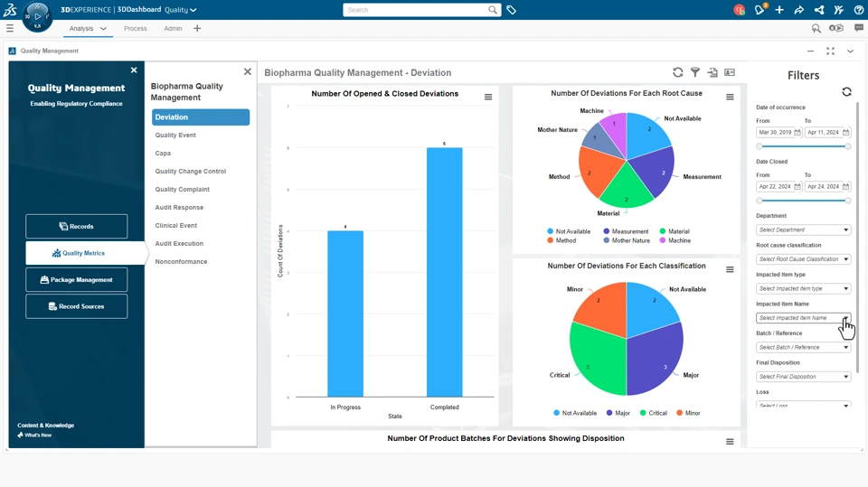Click the Record Sources button
The image size is (868, 487).
(76, 306)
